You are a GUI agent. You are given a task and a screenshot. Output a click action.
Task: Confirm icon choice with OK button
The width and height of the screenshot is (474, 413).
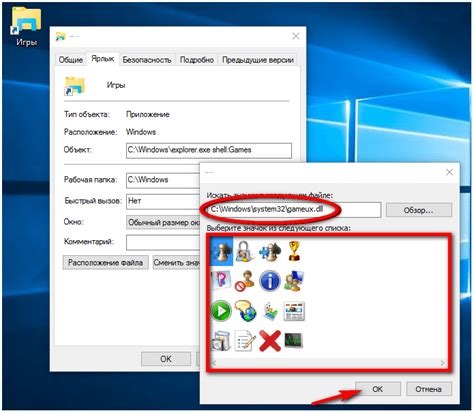pyautogui.click(x=378, y=389)
